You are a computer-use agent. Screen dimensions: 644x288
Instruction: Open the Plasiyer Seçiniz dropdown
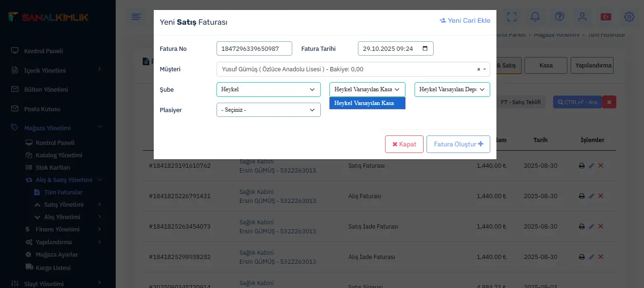point(268,110)
